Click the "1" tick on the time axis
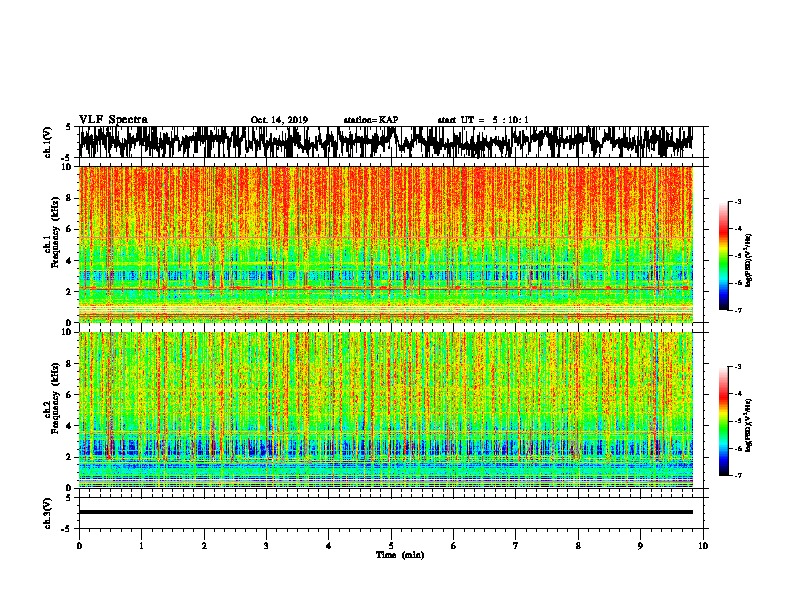Viewport: 792px width, 612px height. [141, 546]
